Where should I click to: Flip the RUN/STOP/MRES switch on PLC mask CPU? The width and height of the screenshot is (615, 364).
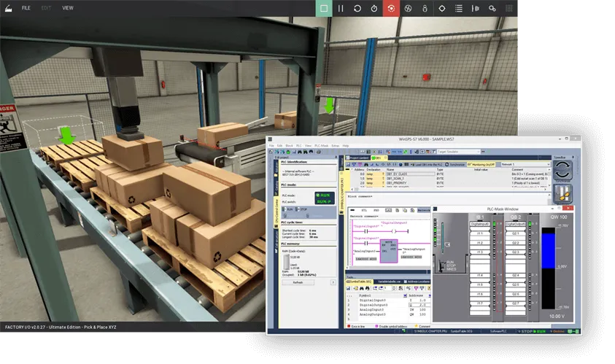441,266
